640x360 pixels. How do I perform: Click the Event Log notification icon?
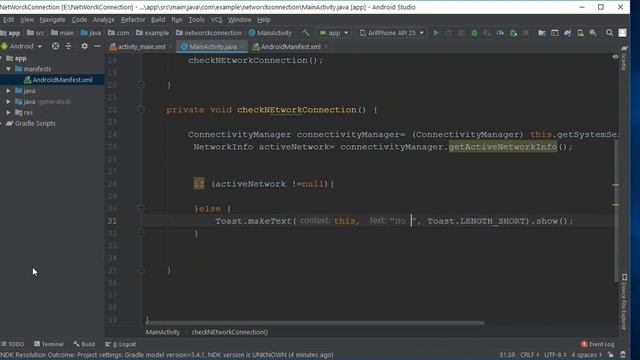(584, 344)
